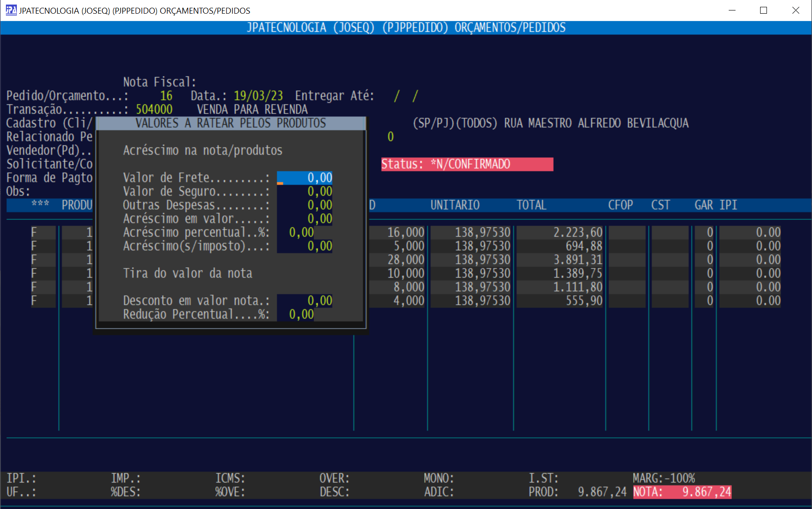Select the Acréscimo(s/imposto) value field
Viewport: 812px width, 509px height.
(x=304, y=246)
